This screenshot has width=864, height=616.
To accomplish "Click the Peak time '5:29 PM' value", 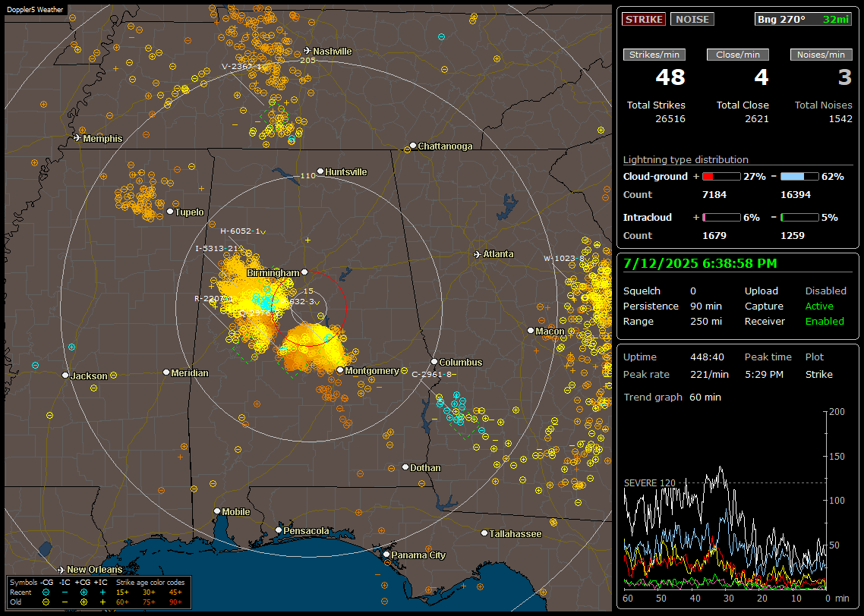I will click(x=764, y=374).
